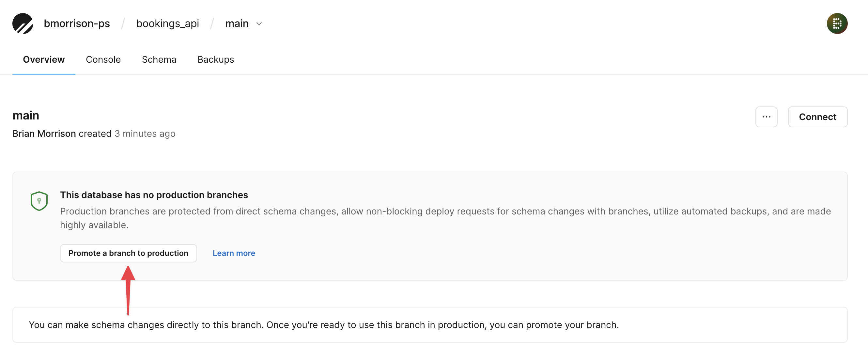
Task: Click the ellipsis menu icon next to main
Action: 767,117
